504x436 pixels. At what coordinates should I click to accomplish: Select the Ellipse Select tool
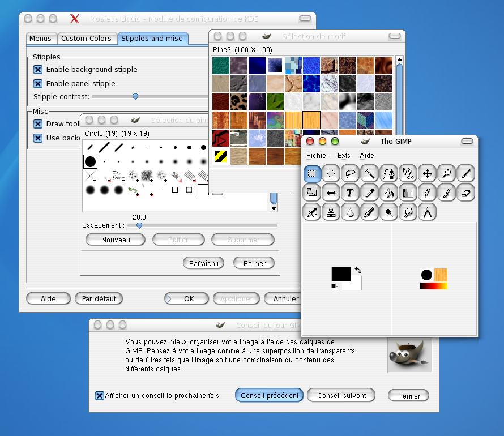pos(331,174)
